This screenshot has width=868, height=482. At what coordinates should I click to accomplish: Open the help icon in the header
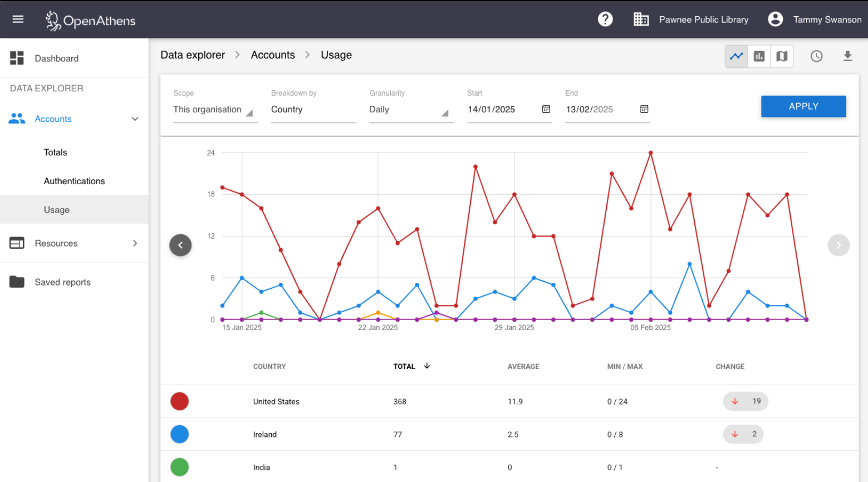click(605, 19)
